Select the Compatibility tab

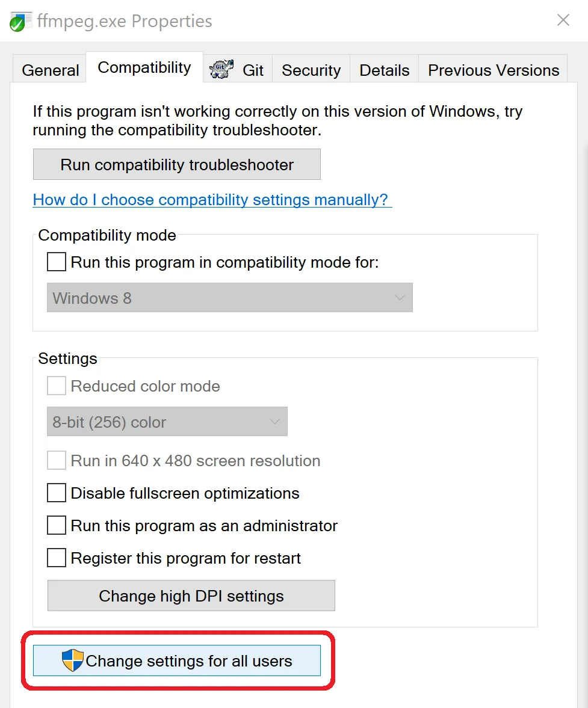144,68
